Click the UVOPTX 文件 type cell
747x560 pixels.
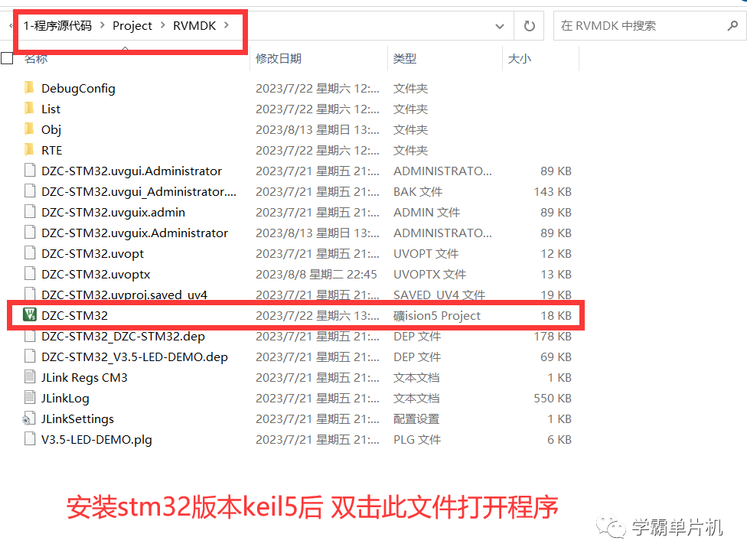429,275
